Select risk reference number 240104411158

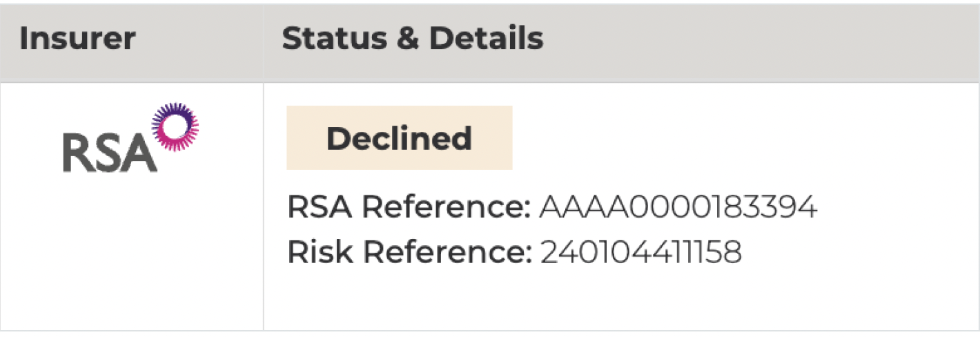coord(640,253)
